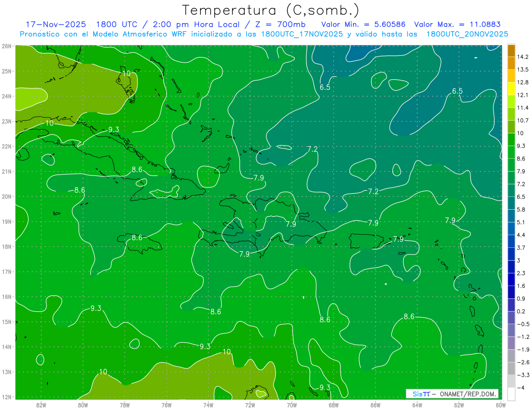Image resolution: width=532 pixels, height=411 pixels.
Task: Click longitude axis label '70W'
Action: (x=292, y=405)
